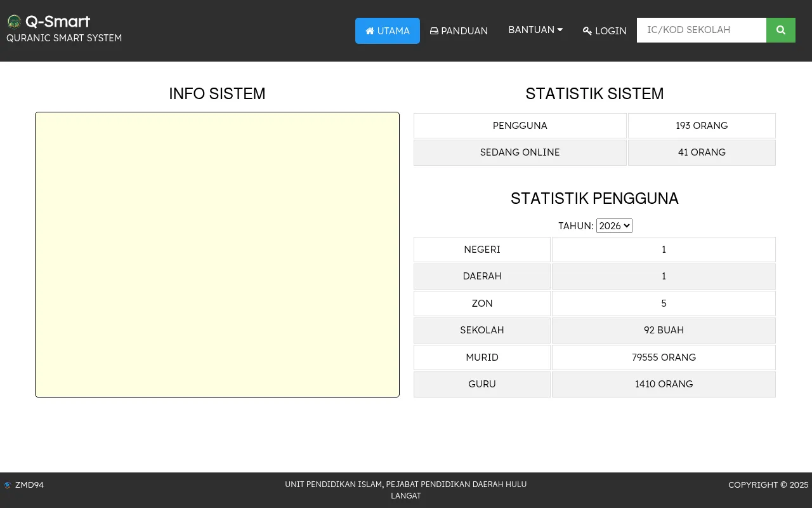Click the "NEGERI" row label
812x508 pixels.
point(482,250)
